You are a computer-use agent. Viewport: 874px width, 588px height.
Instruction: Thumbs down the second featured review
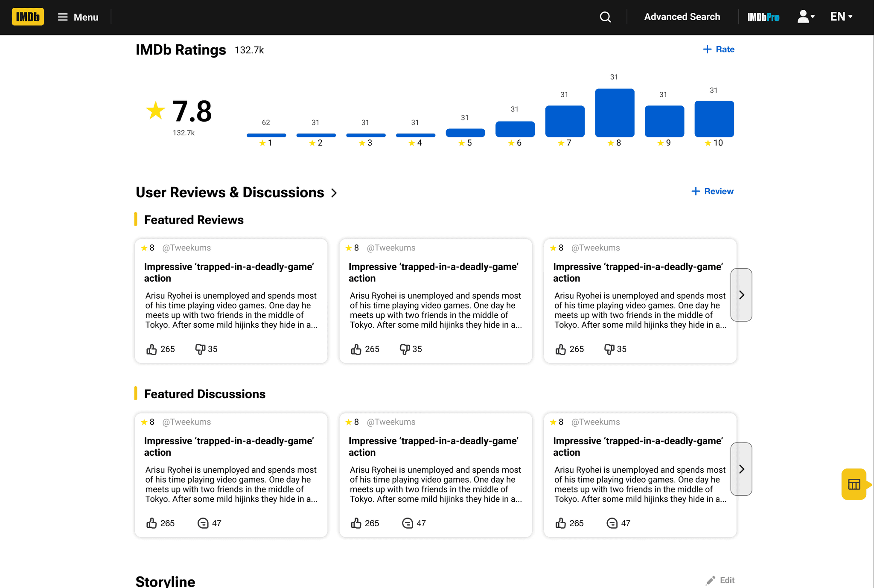[405, 349]
